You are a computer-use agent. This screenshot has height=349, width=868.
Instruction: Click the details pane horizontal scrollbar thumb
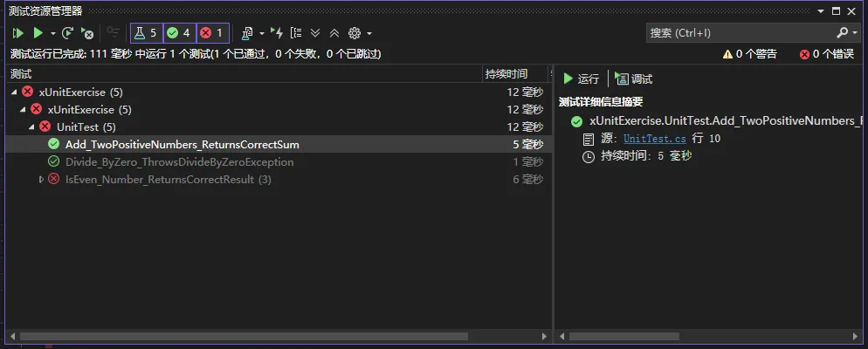(x=623, y=336)
